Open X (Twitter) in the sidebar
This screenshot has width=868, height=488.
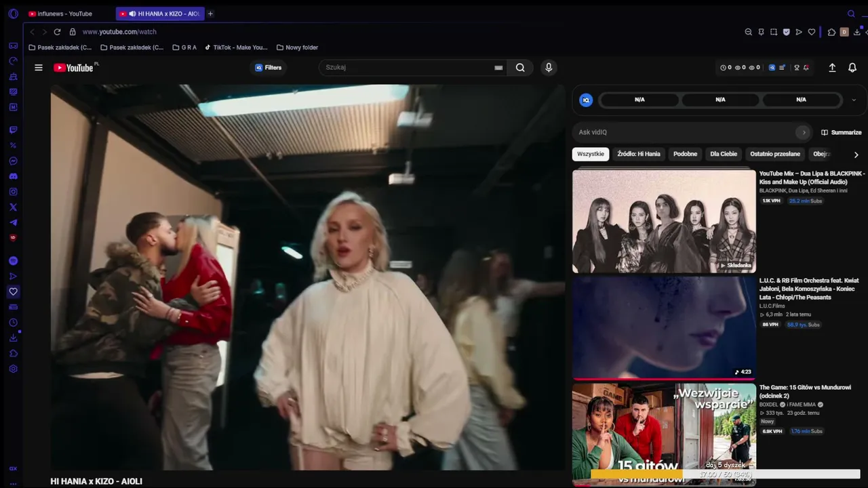click(13, 207)
